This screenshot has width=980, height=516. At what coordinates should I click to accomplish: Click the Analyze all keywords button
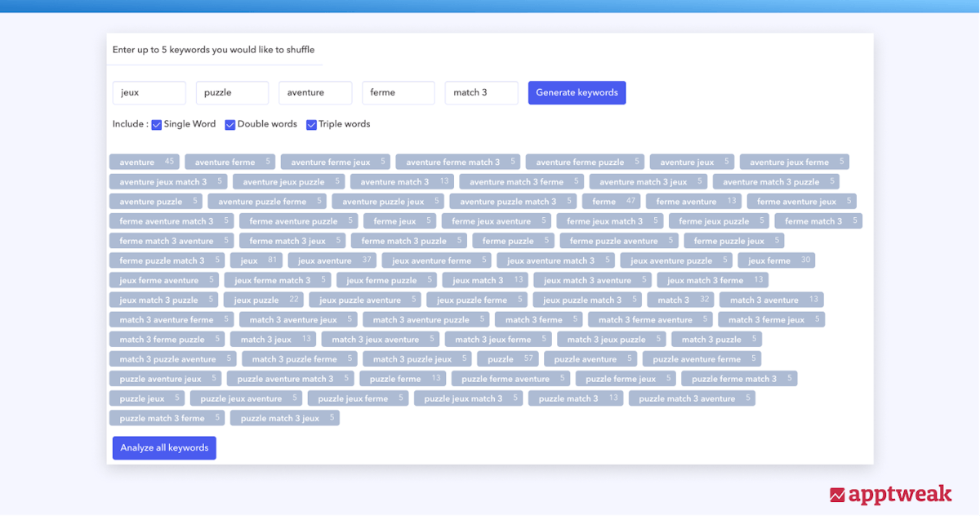click(164, 448)
